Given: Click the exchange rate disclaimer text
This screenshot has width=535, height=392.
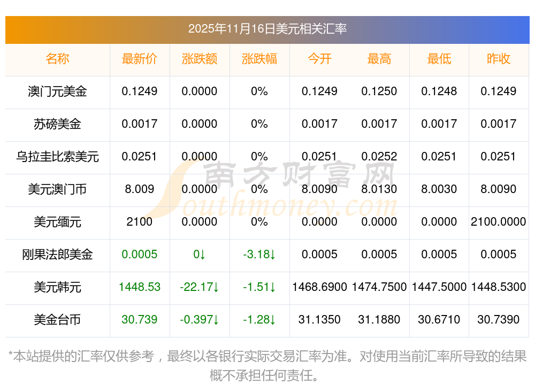Looking at the screenshot, I should pos(267,366).
